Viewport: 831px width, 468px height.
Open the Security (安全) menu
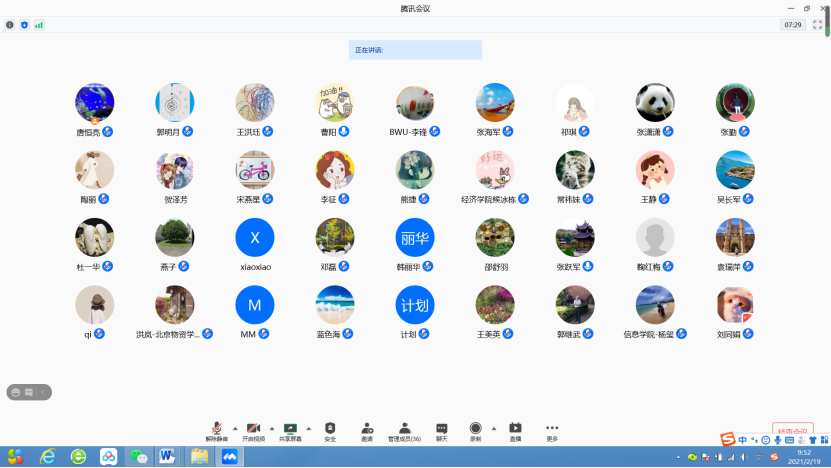point(330,429)
